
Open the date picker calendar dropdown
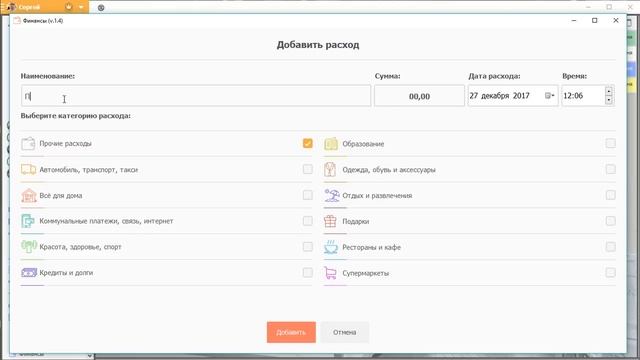pyautogui.click(x=550, y=96)
